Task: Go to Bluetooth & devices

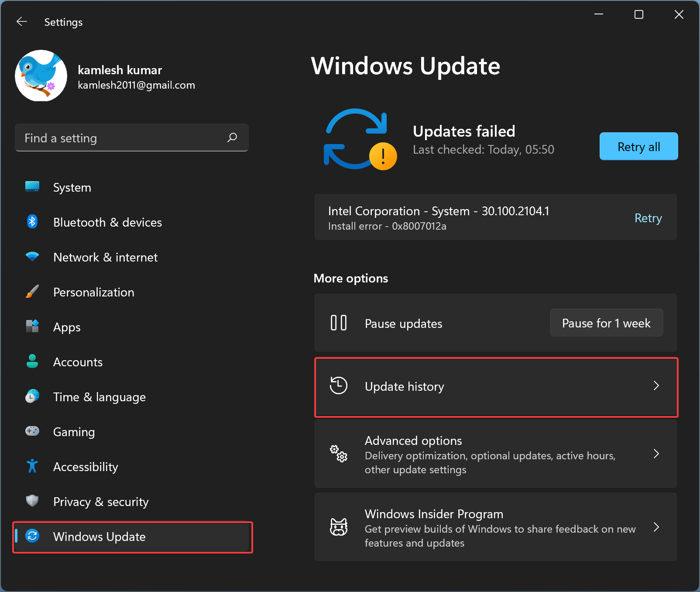Action: pyautogui.click(x=132, y=222)
